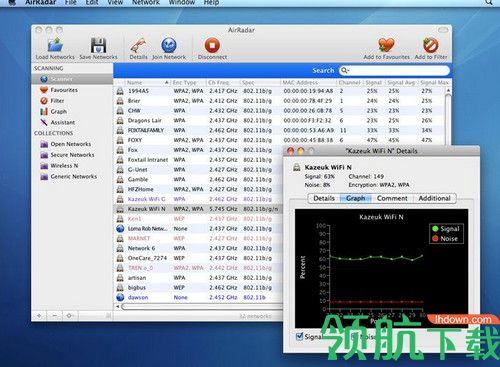Select the Kazeuk WiFi N network row
500x367 pixels.
click(x=198, y=209)
